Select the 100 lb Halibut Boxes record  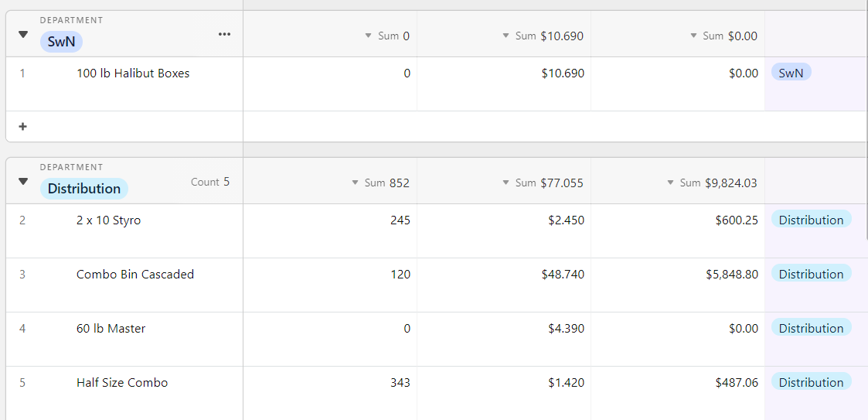[x=133, y=73]
